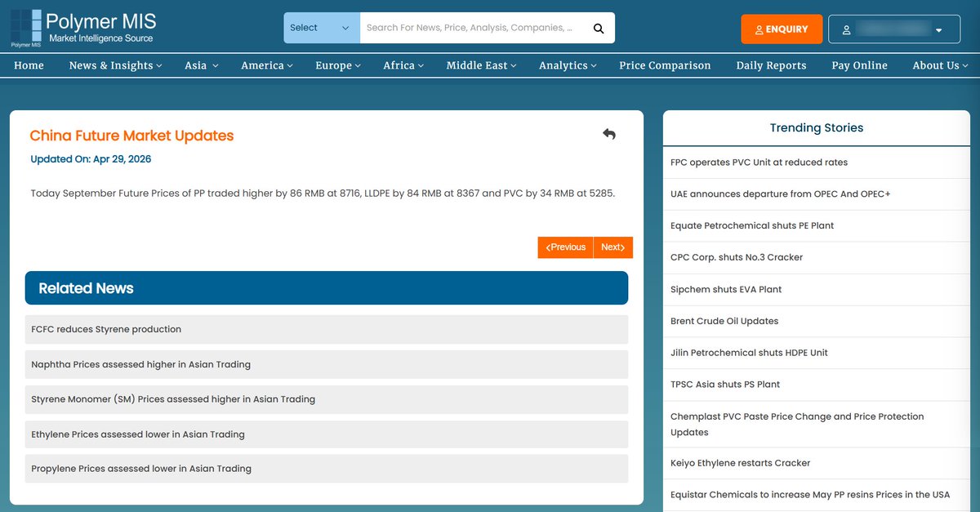Expand the Africa menu
980x512 pixels.
403,65
